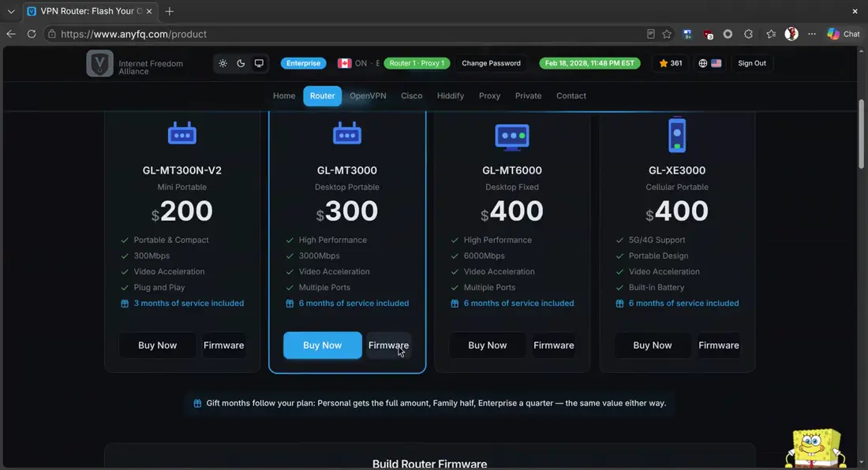
Task: Switch to light theme sun icon
Action: click(223, 63)
